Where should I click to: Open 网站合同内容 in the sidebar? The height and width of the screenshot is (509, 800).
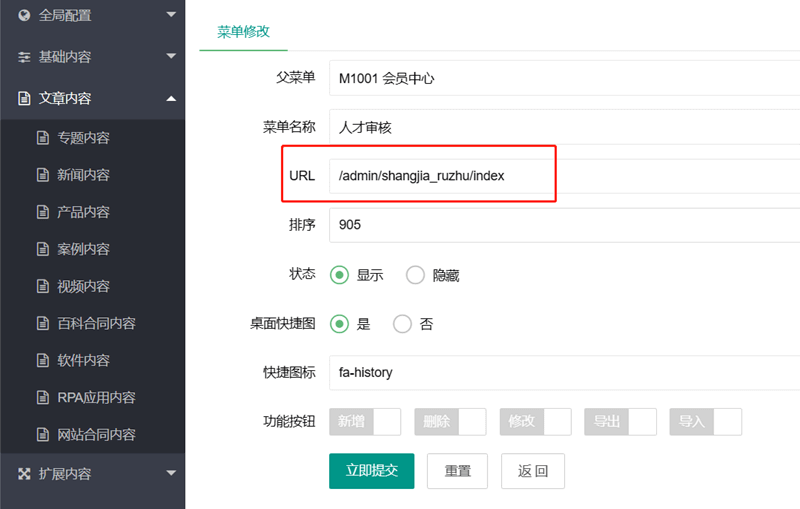tap(96, 435)
